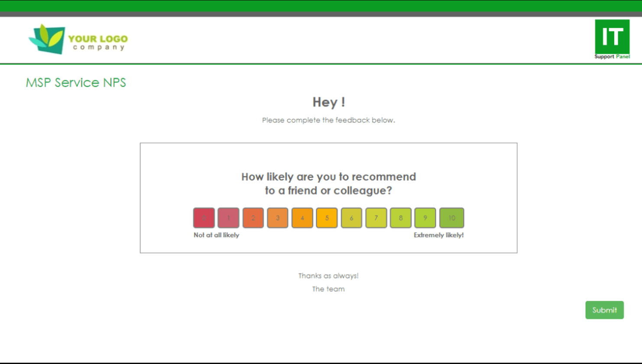Click the IT Support Panel logo
The image size is (642, 364).
click(x=612, y=39)
